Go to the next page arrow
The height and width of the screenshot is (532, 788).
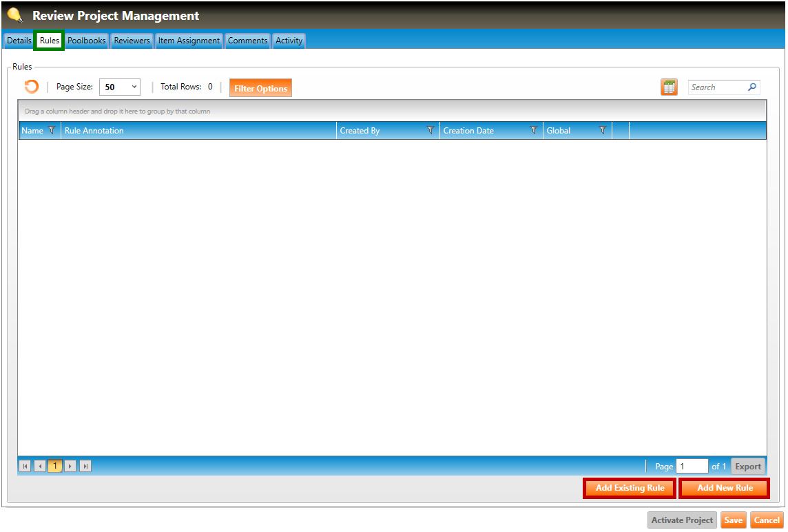click(70, 467)
